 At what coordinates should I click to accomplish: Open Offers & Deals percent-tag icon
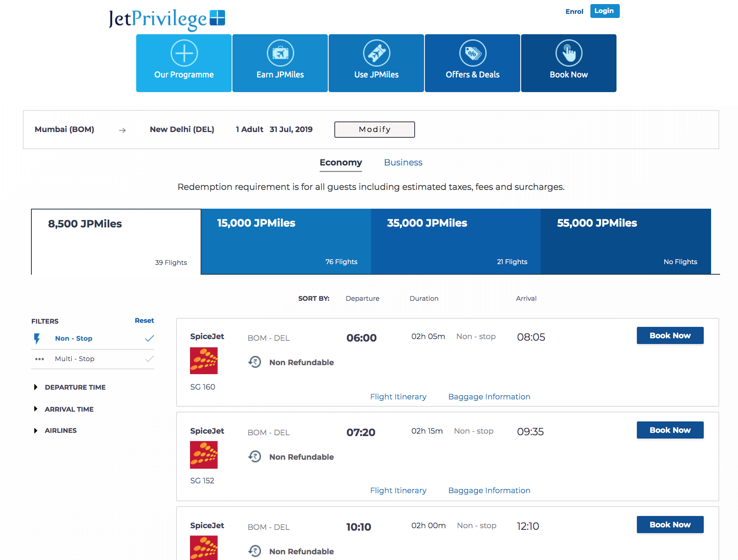coord(472,53)
